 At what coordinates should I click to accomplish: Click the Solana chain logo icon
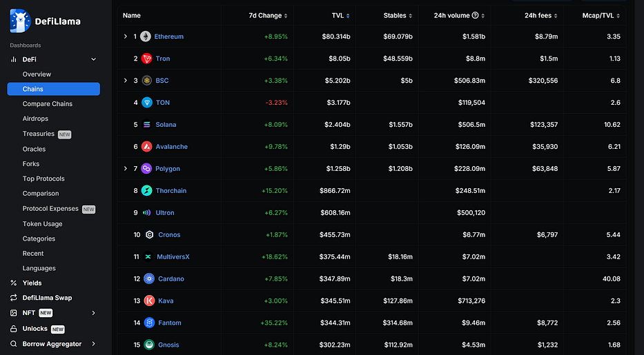(x=146, y=125)
